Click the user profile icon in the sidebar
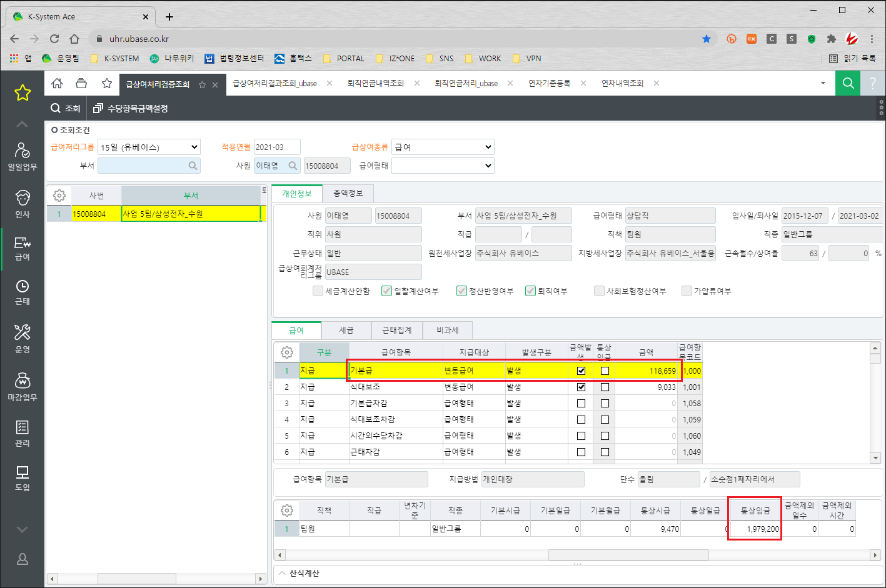Viewport: 886px width, 588px height. 23,559
